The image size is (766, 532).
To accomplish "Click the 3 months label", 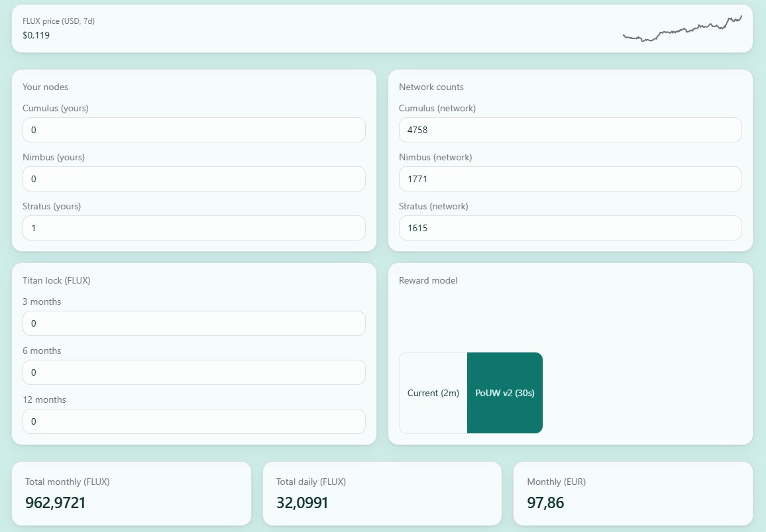I will tap(42, 302).
